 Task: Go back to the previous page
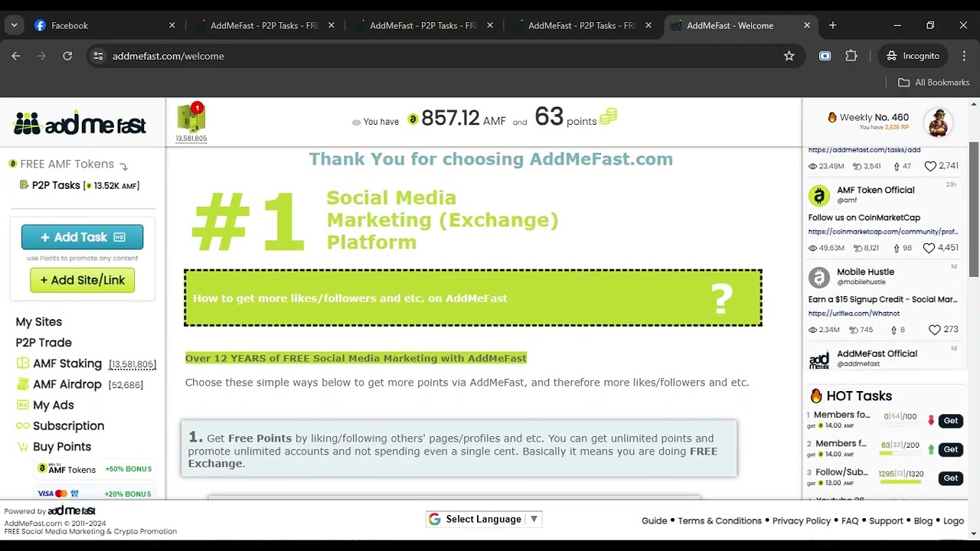pyautogui.click(x=16, y=56)
